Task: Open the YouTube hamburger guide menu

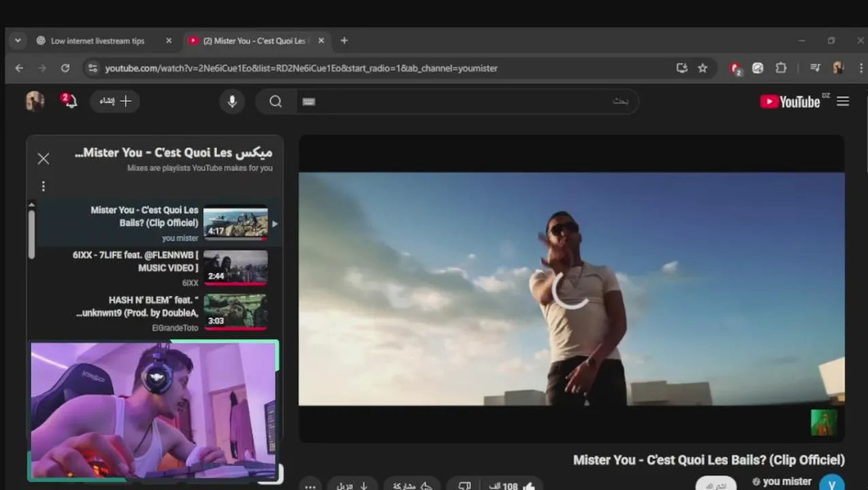Action: coord(843,101)
